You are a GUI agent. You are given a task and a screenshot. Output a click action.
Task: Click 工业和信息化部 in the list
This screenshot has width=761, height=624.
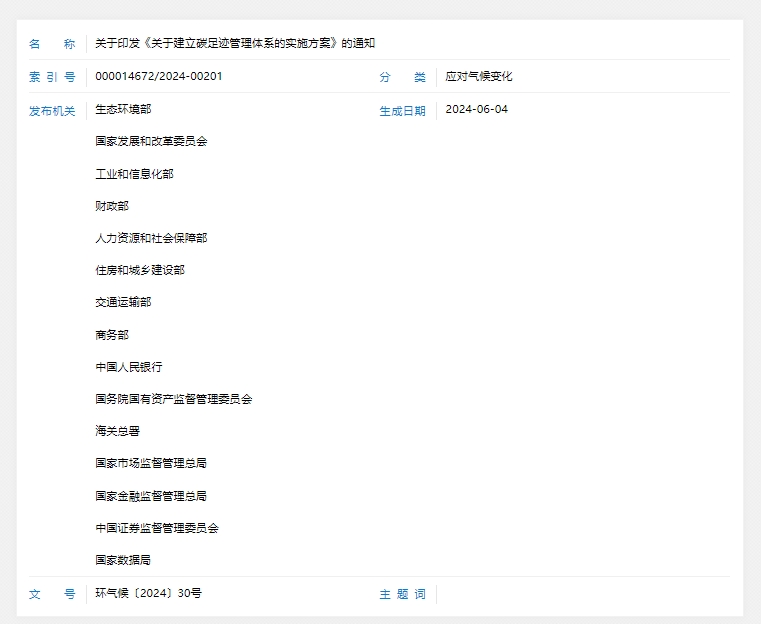(134, 174)
